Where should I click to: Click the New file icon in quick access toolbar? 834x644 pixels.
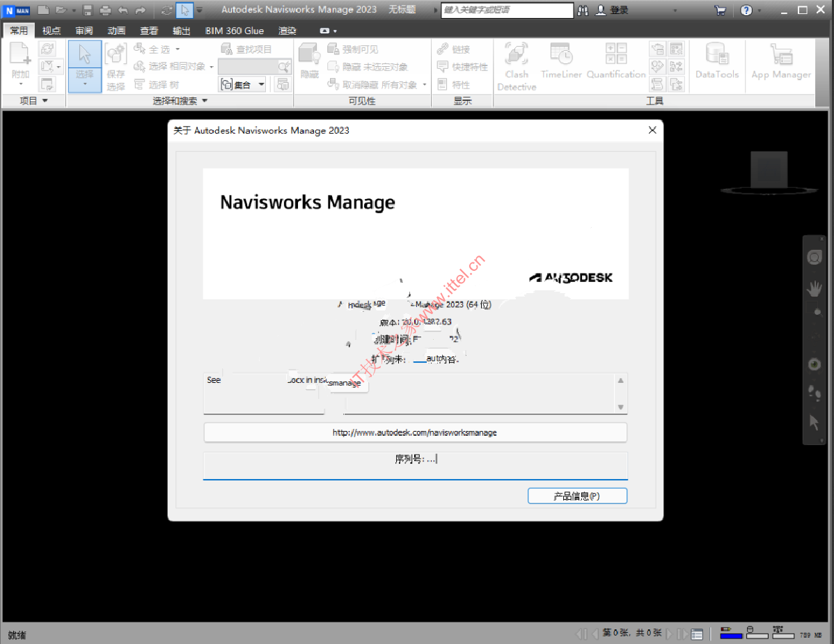pos(44,10)
